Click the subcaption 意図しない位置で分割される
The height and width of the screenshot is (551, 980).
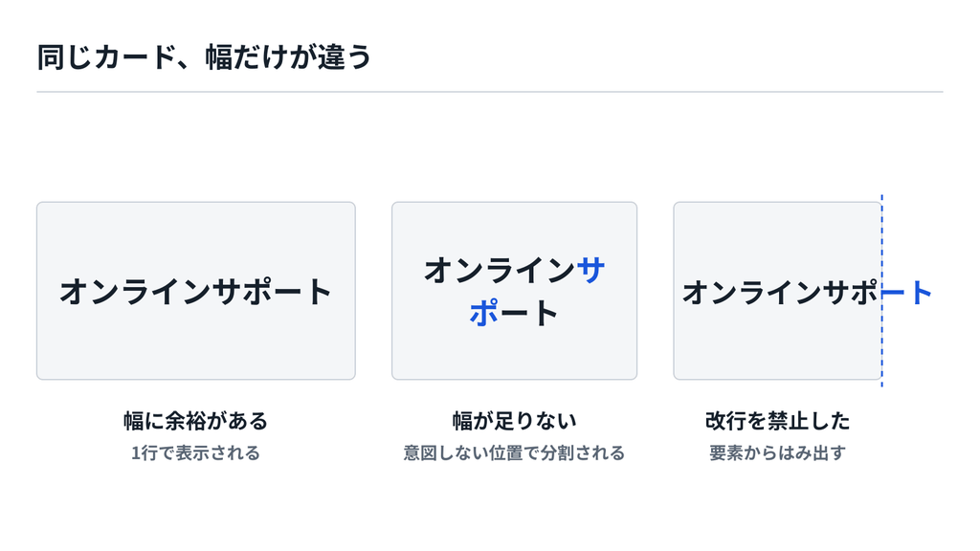pyautogui.click(x=514, y=452)
